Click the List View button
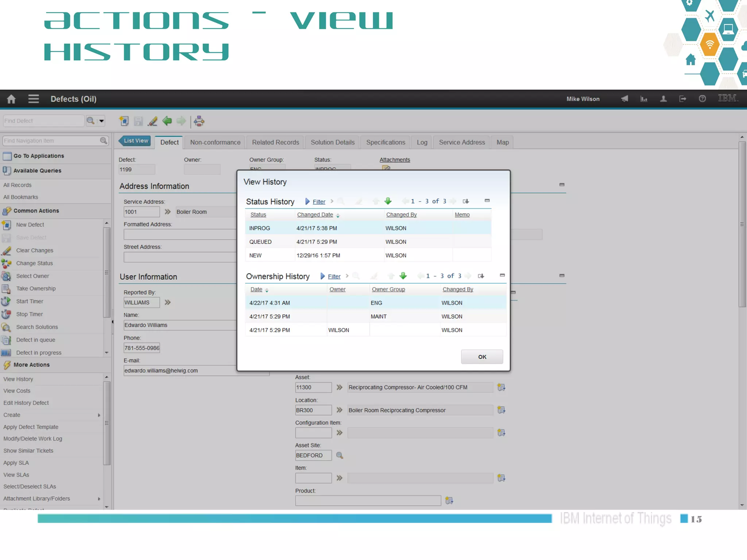This screenshot has height=560, width=747. coord(134,141)
